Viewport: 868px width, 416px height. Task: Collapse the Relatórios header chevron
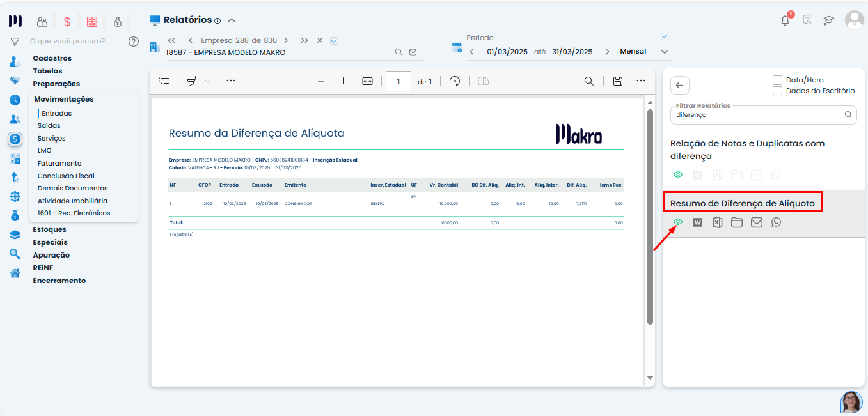(x=232, y=20)
